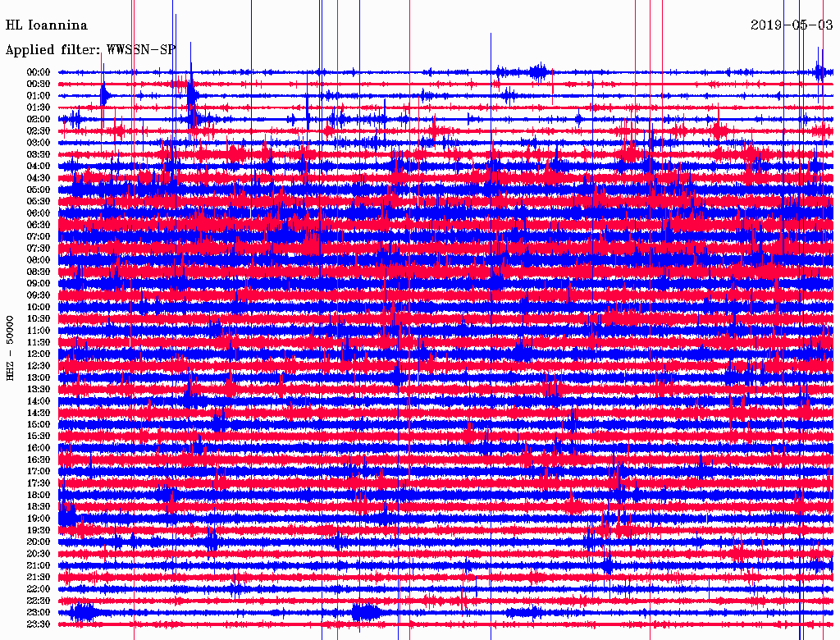Select the 12:30 time label
The height and width of the screenshot is (640, 840).
click(39, 366)
